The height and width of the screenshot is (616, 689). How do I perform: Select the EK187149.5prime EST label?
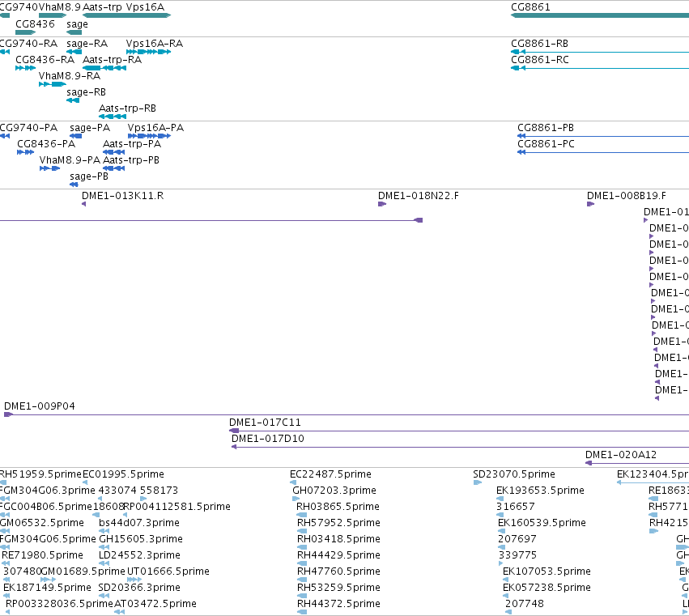47,588
